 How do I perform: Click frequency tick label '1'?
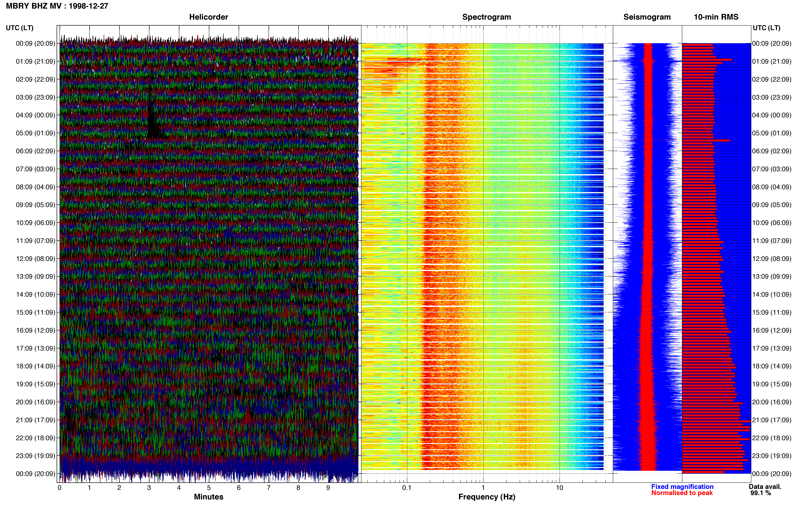[x=483, y=488]
